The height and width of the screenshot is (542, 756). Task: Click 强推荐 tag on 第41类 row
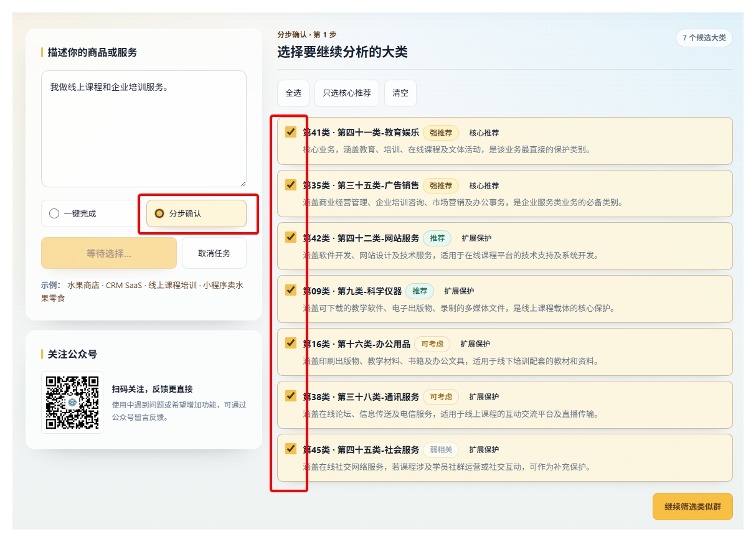441,133
